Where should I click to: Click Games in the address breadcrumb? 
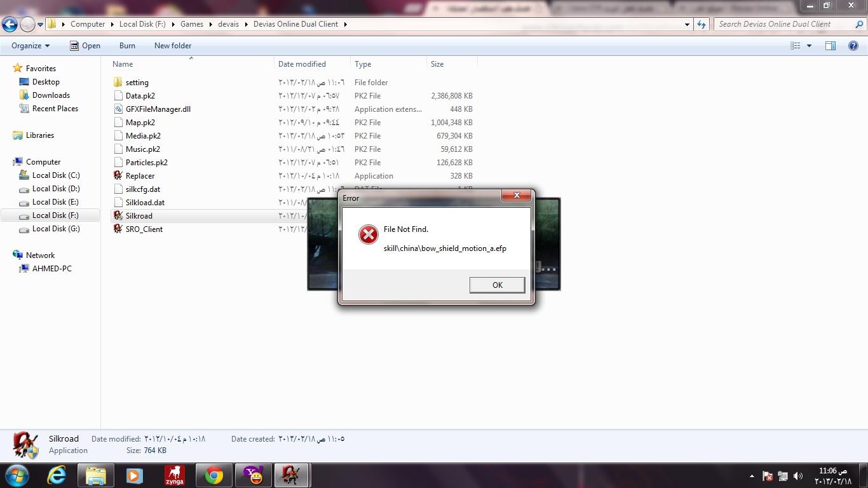[x=192, y=24]
